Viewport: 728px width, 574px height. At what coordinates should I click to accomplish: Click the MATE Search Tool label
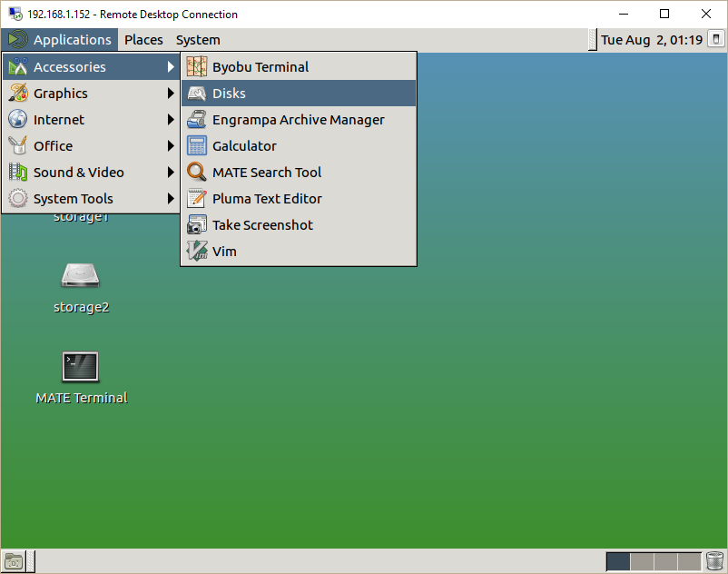pos(267,173)
